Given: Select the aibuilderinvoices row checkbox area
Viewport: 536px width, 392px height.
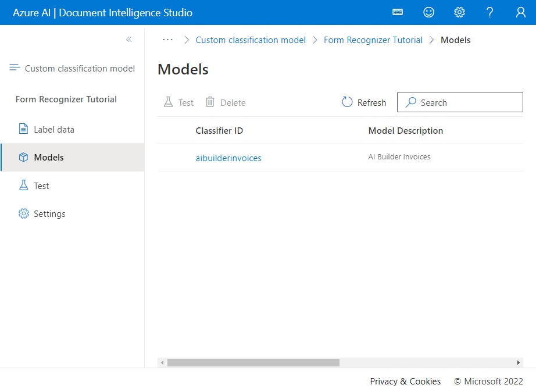Looking at the screenshot, I should point(176,158).
